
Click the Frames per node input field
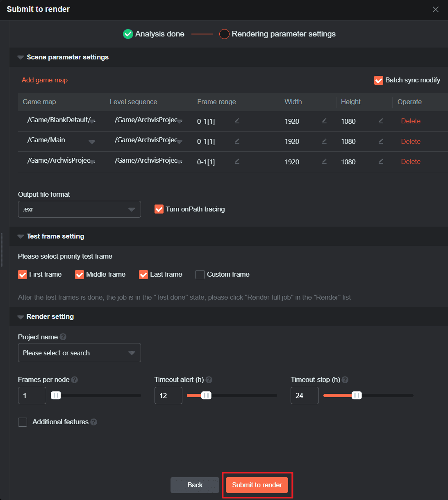(x=32, y=395)
